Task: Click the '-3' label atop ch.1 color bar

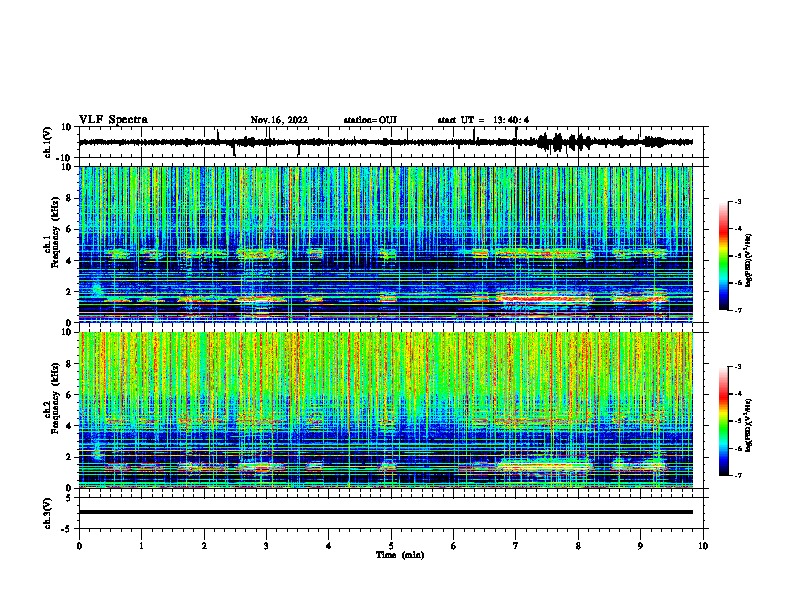Action: [737, 201]
